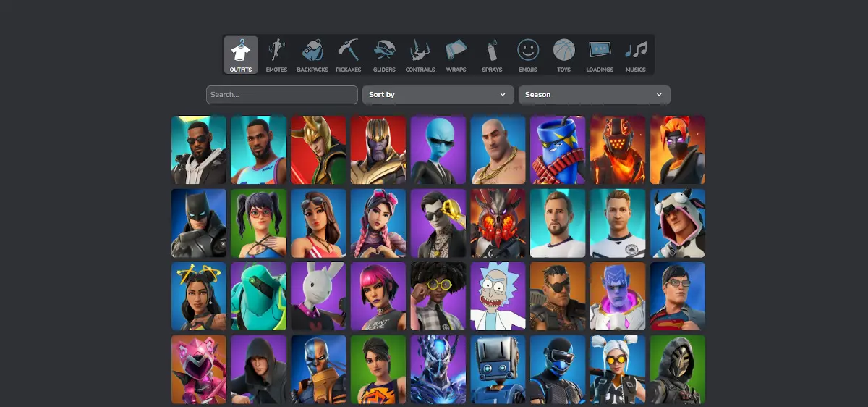Choose the purple-skinned character with pink collar
The image size is (868, 407).
[x=618, y=296]
